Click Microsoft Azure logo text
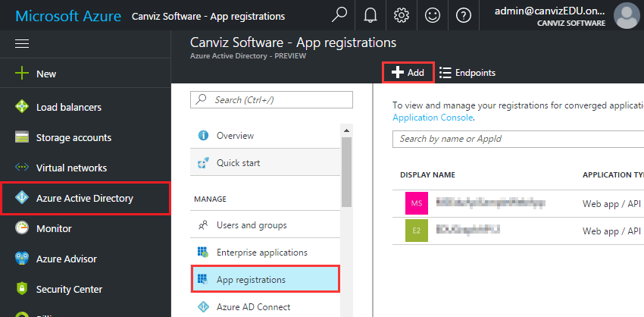The image size is (644, 317). pos(68,16)
